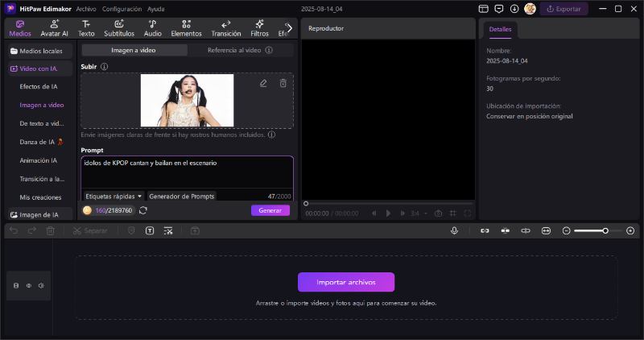Click the player progress bar handle
Viewport: 644px width, 340px height.
306,204
